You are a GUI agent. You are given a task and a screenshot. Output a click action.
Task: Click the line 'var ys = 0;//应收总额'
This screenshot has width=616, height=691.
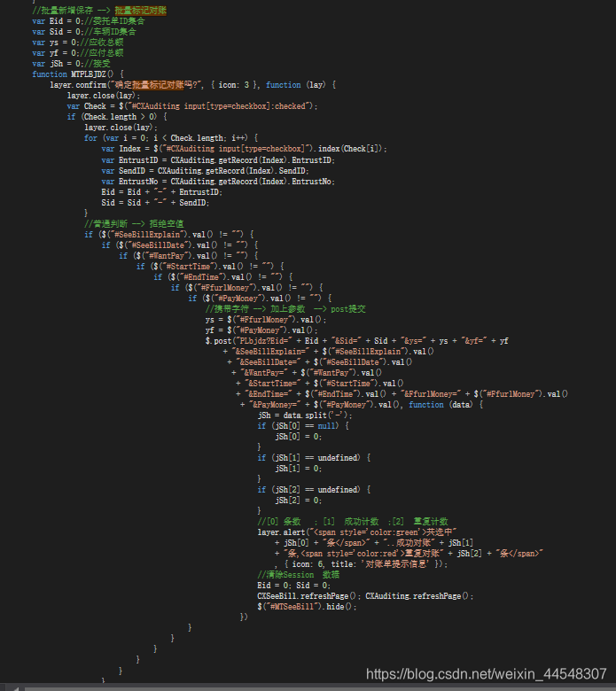(x=78, y=43)
